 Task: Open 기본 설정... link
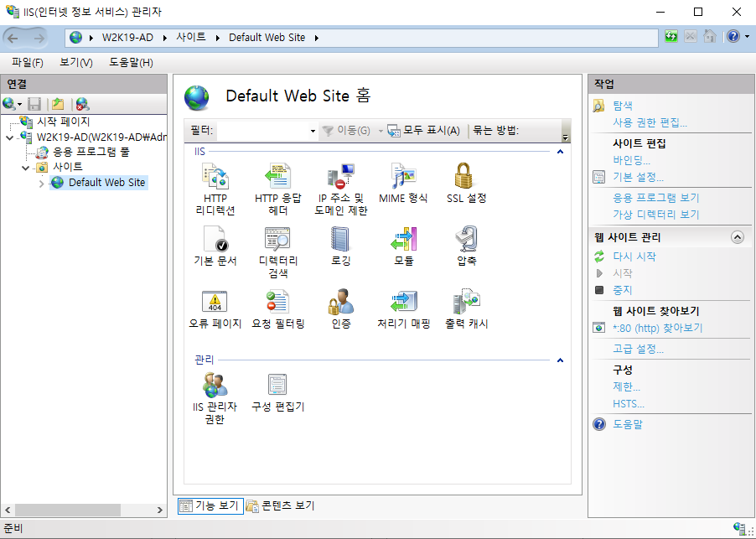click(x=638, y=177)
